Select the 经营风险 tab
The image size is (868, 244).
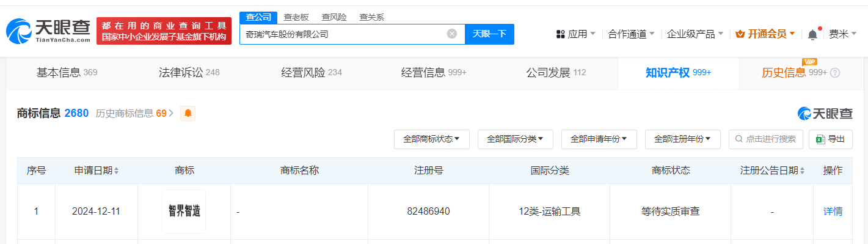coord(312,73)
